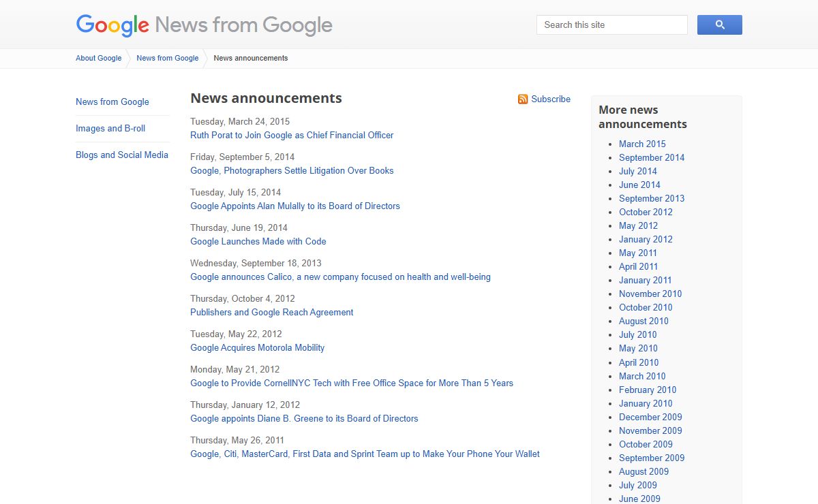The height and width of the screenshot is (504, 818).
Task: Click the Tuesday, March 24, 2015 date
Action: [x=240, y=121]
